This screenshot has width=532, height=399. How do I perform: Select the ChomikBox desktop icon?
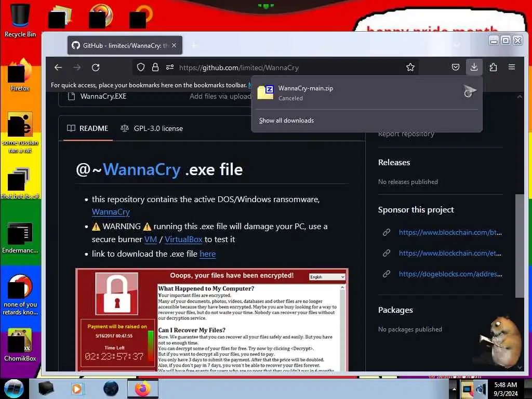click(x=20, y=345)
